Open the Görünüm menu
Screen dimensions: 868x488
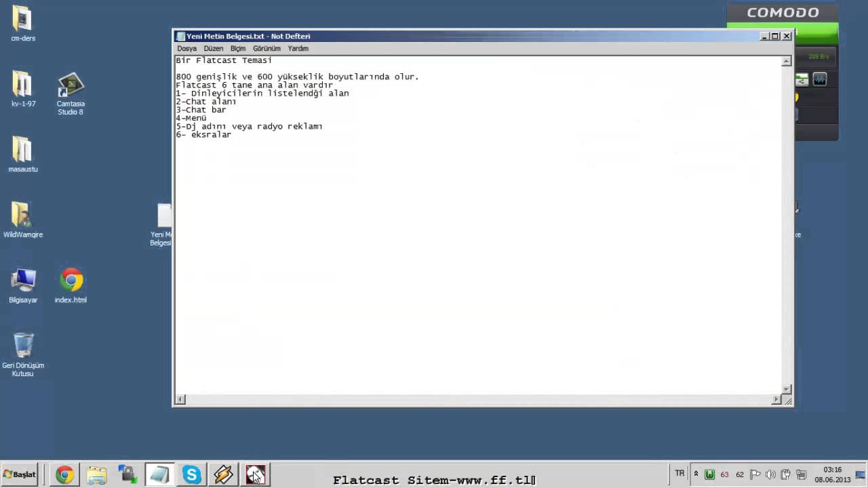tap(267, 49)
